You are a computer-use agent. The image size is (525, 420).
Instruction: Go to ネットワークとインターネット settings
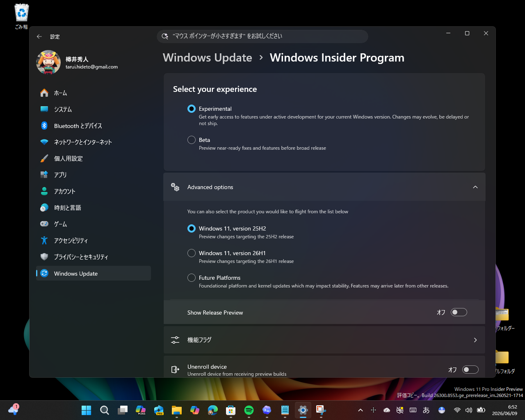94,142
